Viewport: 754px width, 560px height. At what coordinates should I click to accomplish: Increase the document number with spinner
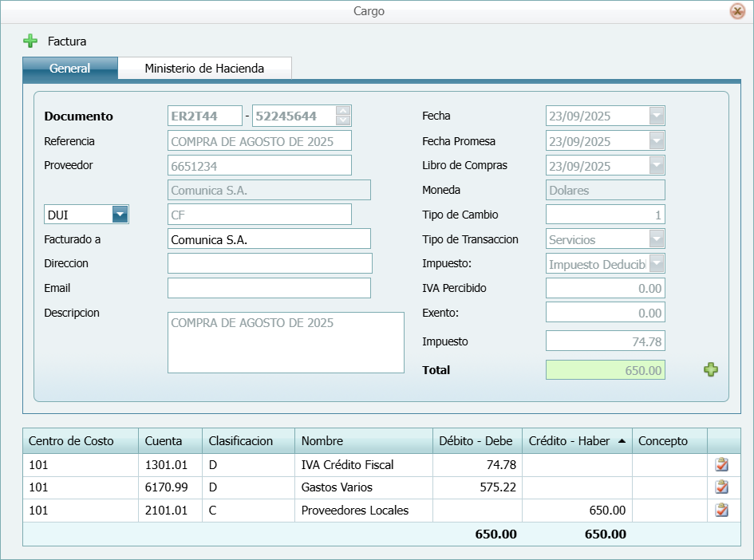coord(343,111)
